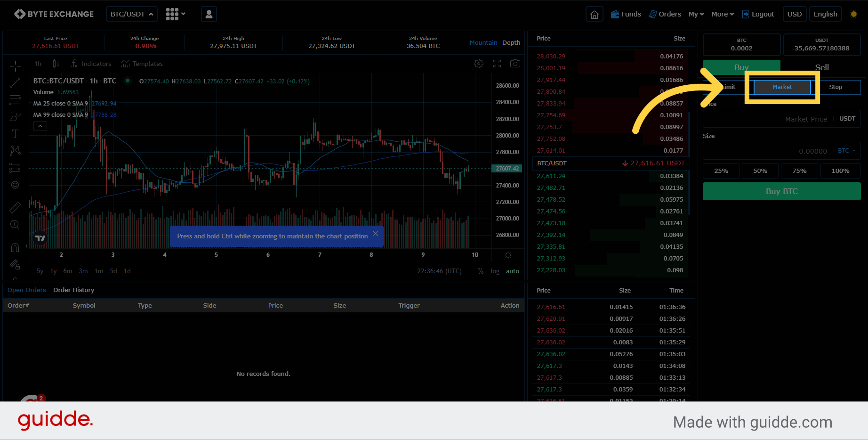Open the apps grid menu
The height and width of the screenshot is (440, 868).
click(176, 14)
